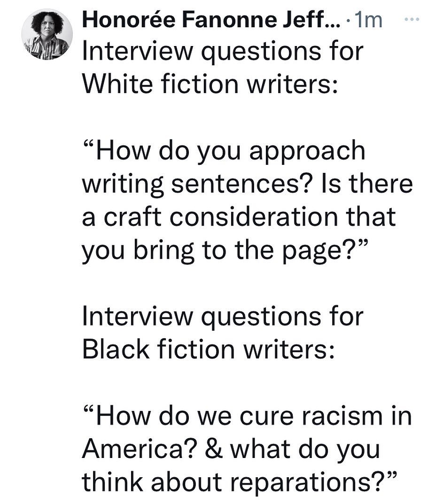Click the words "fiction writers:" after "Black"

(246, 350)
